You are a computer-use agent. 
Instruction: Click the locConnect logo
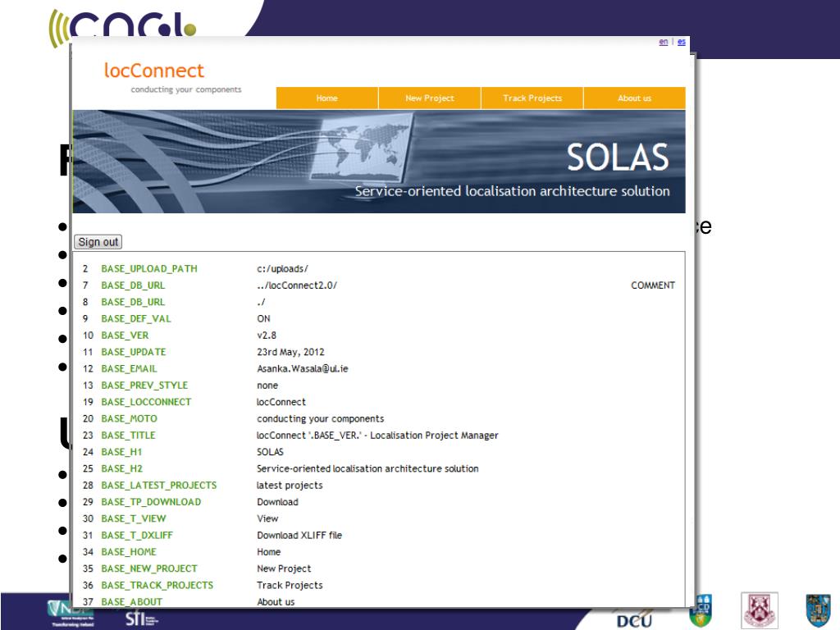click(x=154, y=71)
